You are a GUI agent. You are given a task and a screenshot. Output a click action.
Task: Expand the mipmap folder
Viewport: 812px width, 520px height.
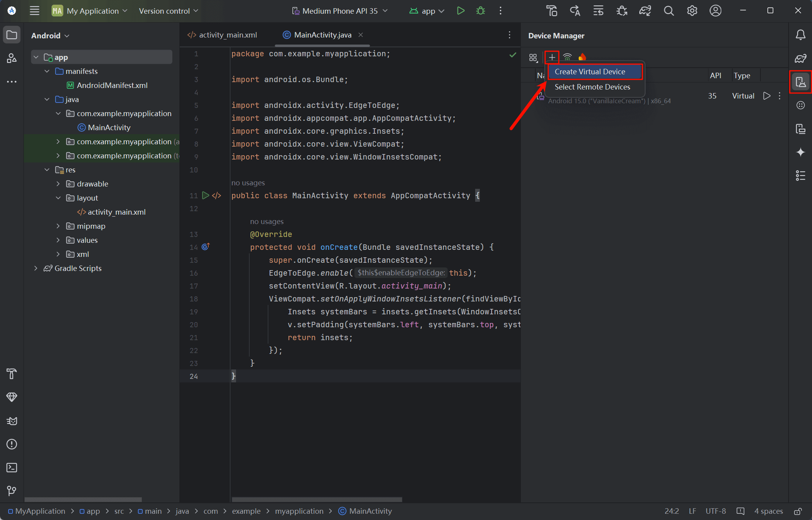click(58, 226)
